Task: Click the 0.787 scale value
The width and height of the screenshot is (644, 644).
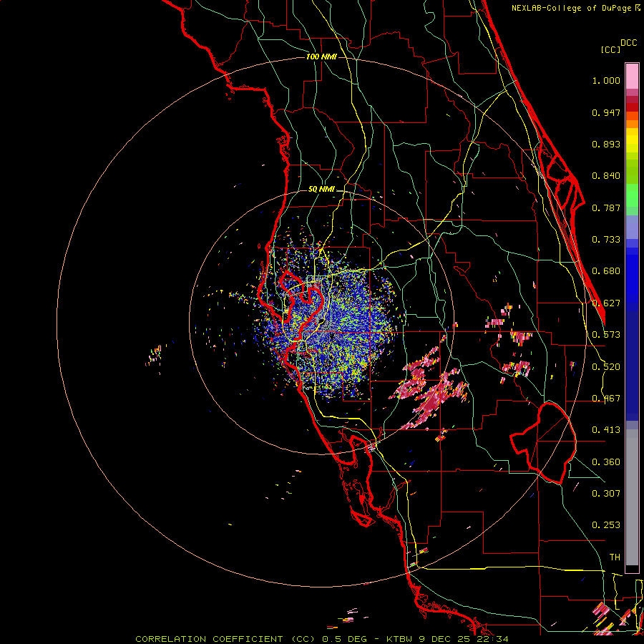Action: [606, 208]
